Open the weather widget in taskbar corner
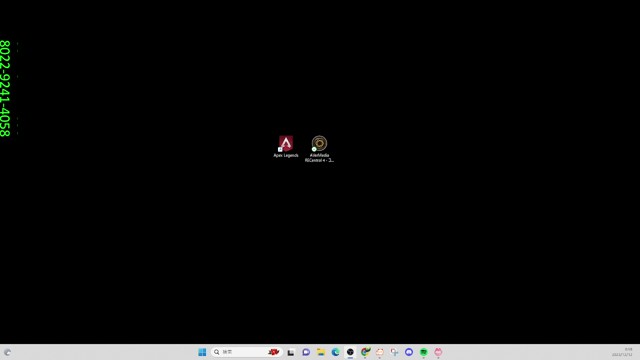Screen dimensions: 640x360 click(7, 352)
